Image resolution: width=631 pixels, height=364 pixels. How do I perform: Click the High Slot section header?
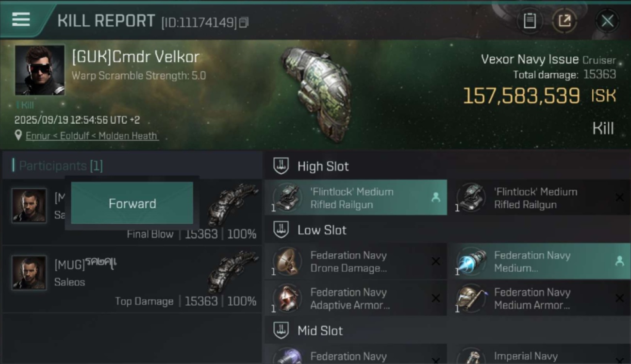click(323, 166)
